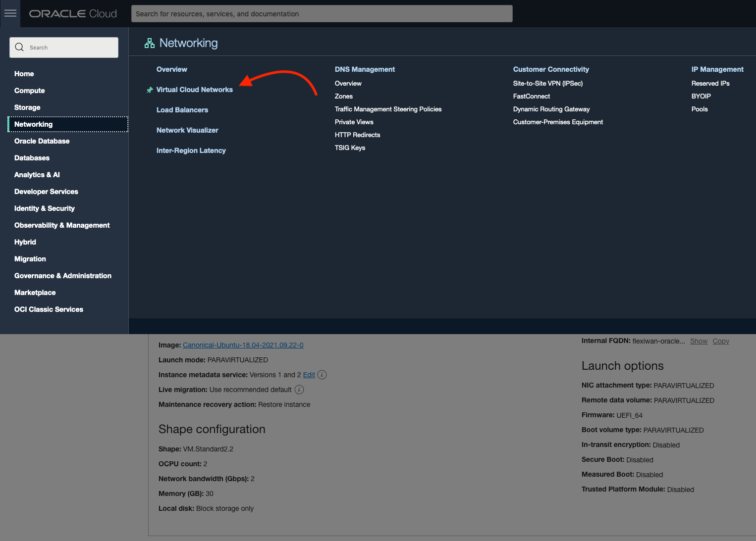Open Observability & Management category

coord(62,225)
